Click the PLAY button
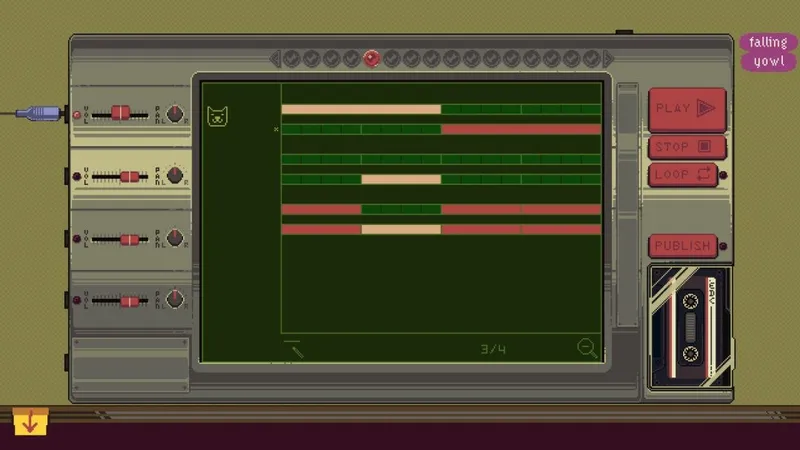The width and height of the screenshot is (800, 450). [x=687, y=109]
